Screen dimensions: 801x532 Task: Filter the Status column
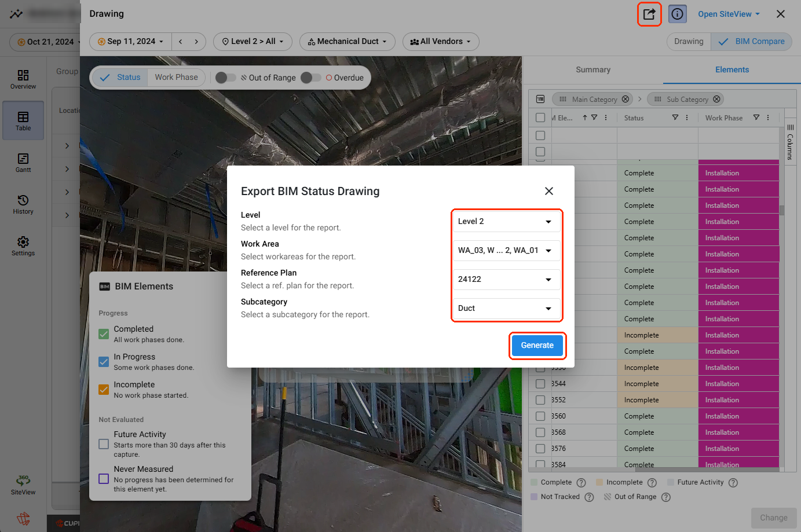coord(675,118)
